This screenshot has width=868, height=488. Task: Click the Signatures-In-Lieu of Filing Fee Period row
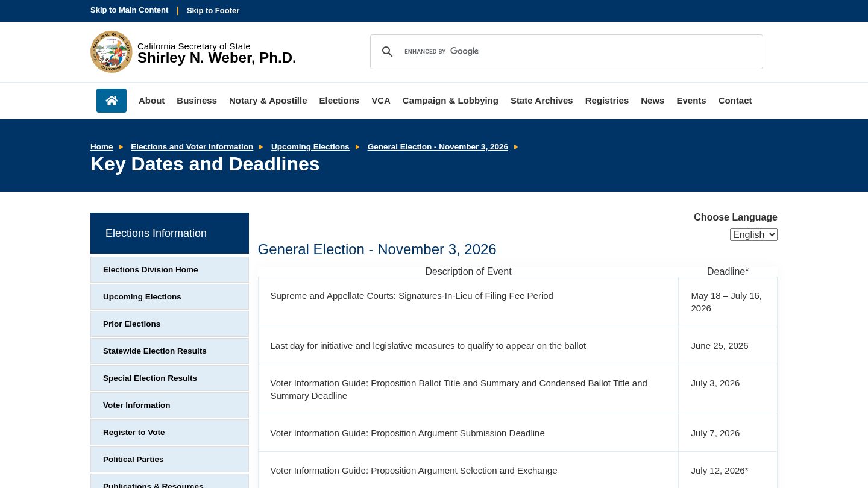tap(517, 302)
